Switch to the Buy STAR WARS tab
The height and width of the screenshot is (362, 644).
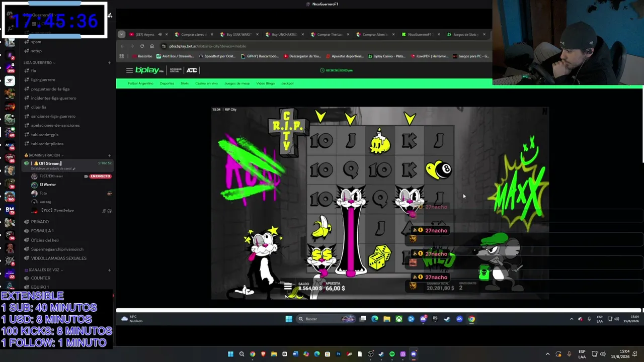239,35
